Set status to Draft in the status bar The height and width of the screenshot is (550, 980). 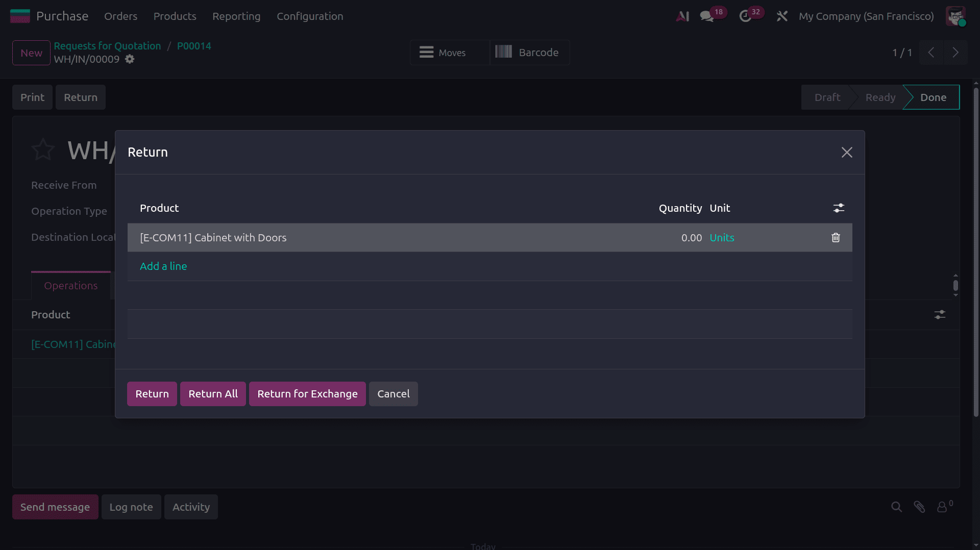tap(827, 97)
